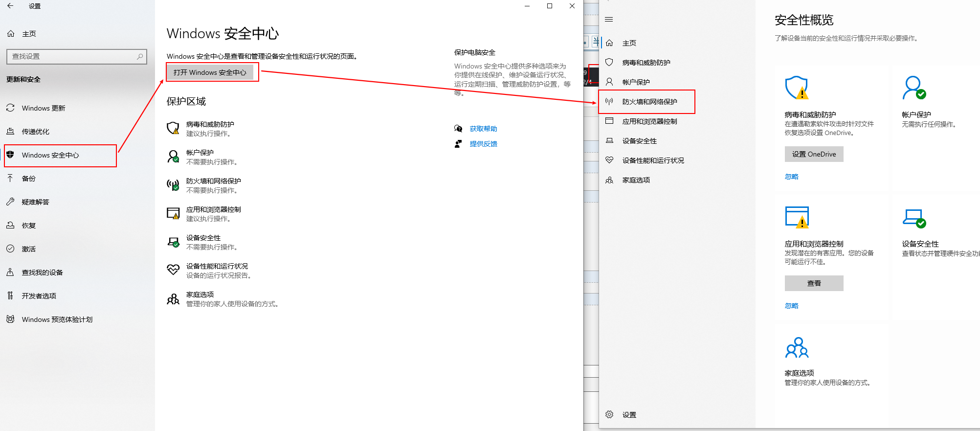The image size is (980, 431).
Task: Open the 提供反馈 link
Action: tap(484, 144)
